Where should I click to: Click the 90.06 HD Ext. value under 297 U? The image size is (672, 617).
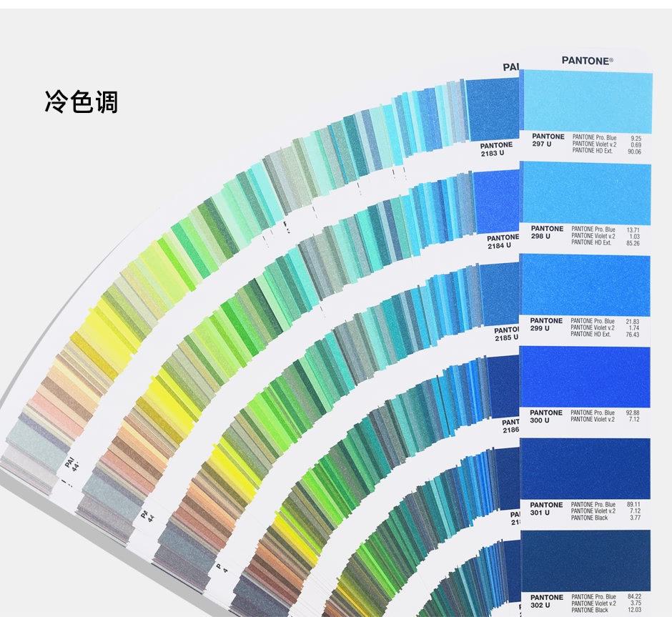point(634,152)
